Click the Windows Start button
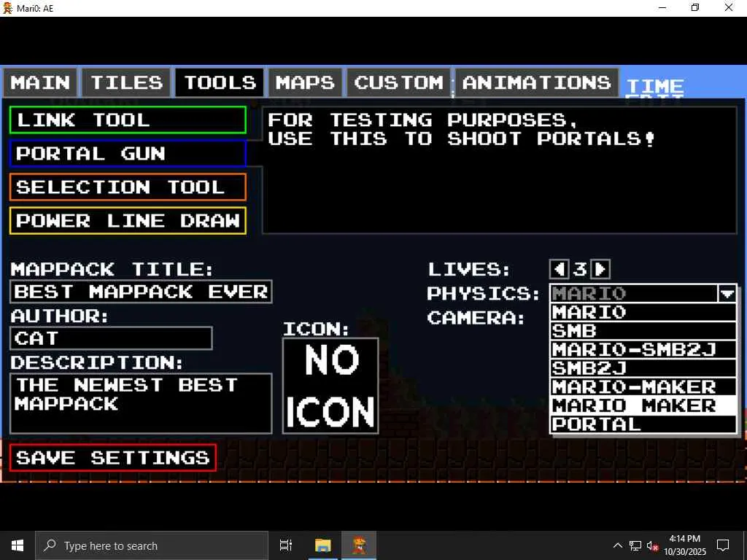 click(x=18, y=545)
